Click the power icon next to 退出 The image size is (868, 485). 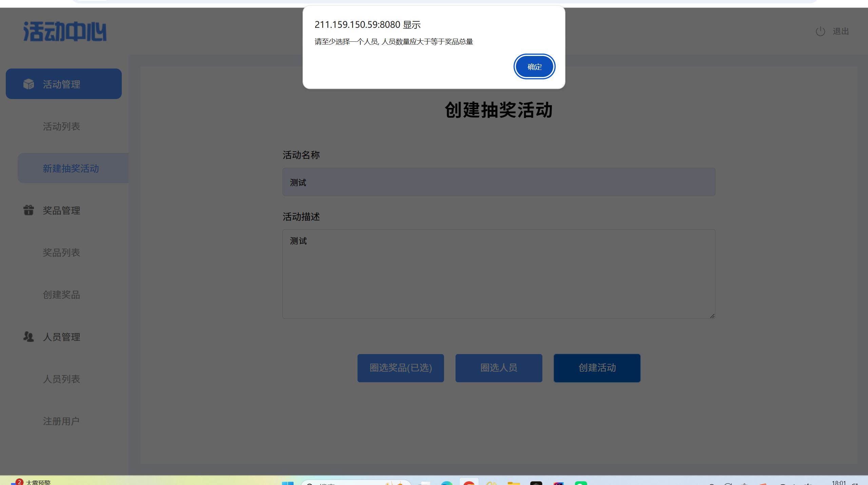tap(820, 31)
